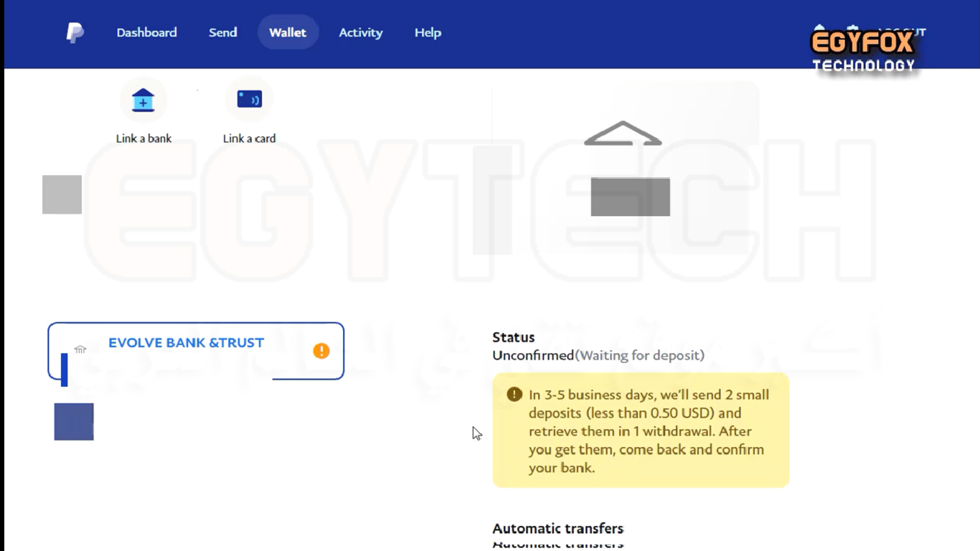Go to the Activity page
The height and width of the screenshot is (551, 980).
360,32
